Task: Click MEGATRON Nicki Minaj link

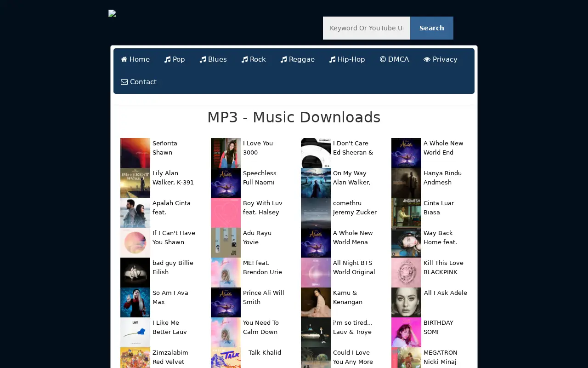Action: [441, 357]
